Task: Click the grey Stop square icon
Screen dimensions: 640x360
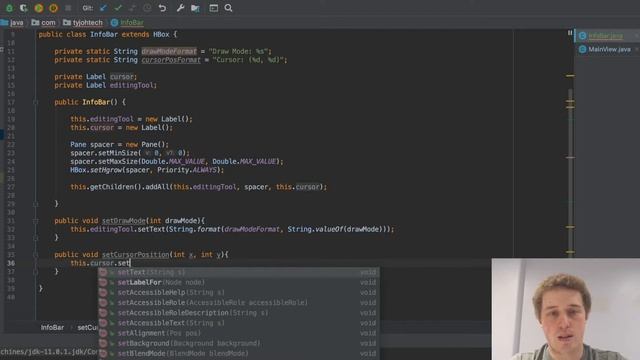Action: [x=68, y=8]
